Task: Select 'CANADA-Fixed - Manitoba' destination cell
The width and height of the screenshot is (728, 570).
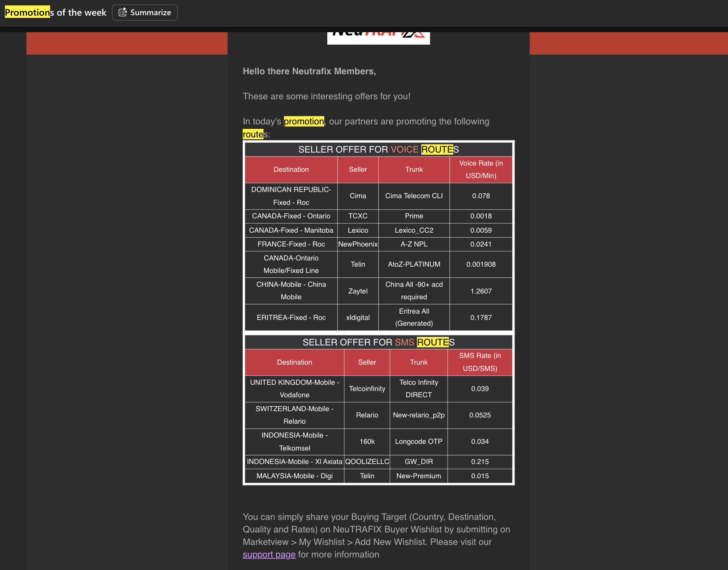Action: 291,230
